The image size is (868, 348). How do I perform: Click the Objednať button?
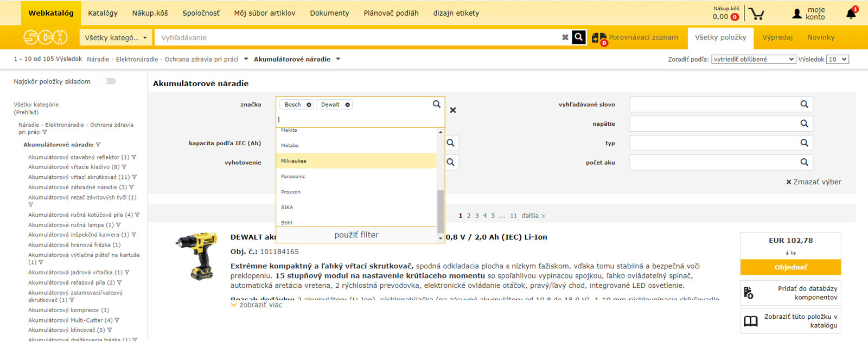pyautogui.click(x=791, y=267)
